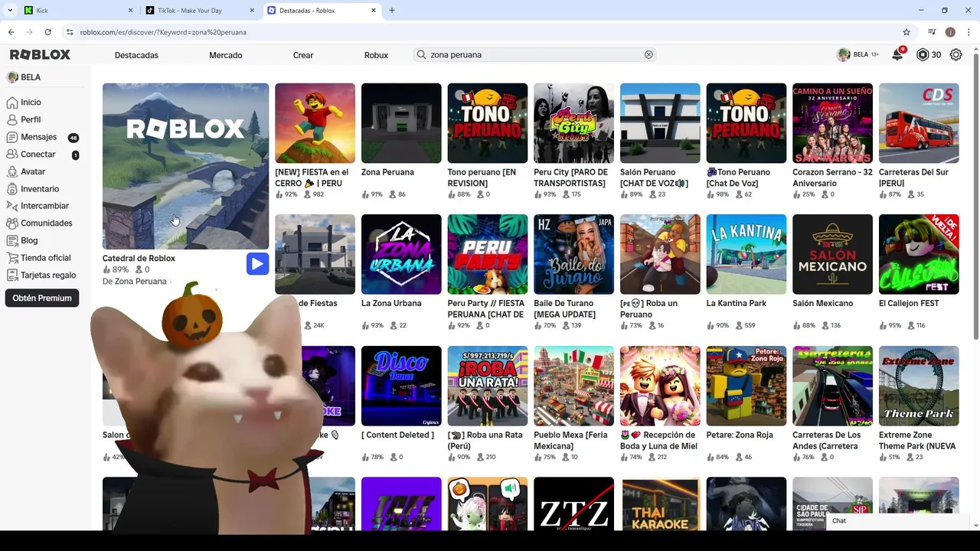Open the notifications bell icon
The image size is (980, 551).
click(897, 55)
